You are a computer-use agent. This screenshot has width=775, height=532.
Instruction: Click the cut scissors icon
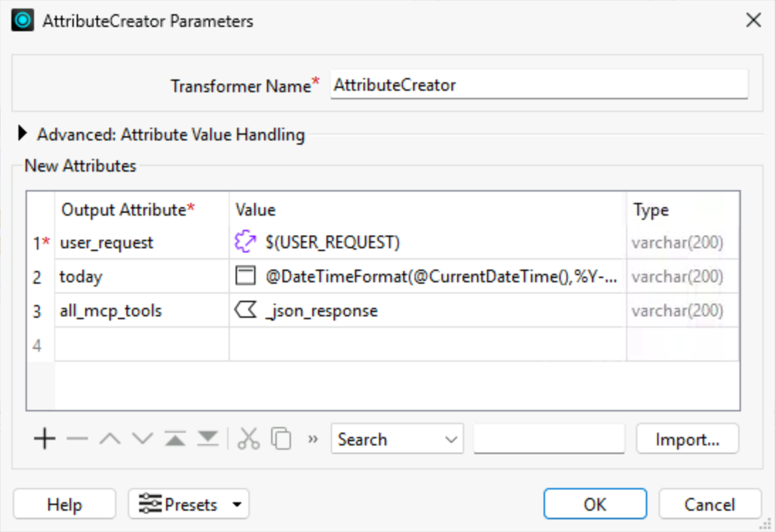coord(248,438)
